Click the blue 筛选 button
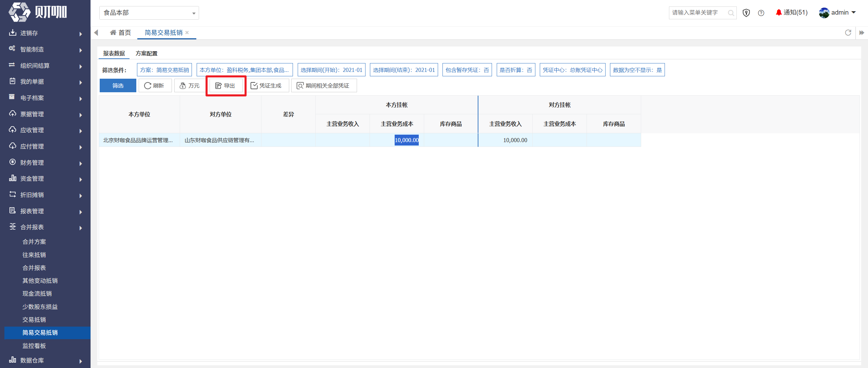 tap(118, 85)
